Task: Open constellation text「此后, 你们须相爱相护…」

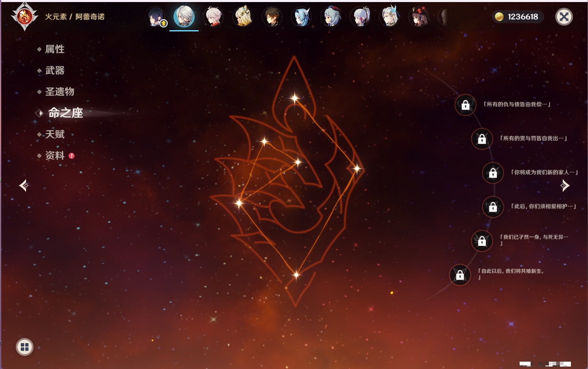Action: (x=544, y=206)
